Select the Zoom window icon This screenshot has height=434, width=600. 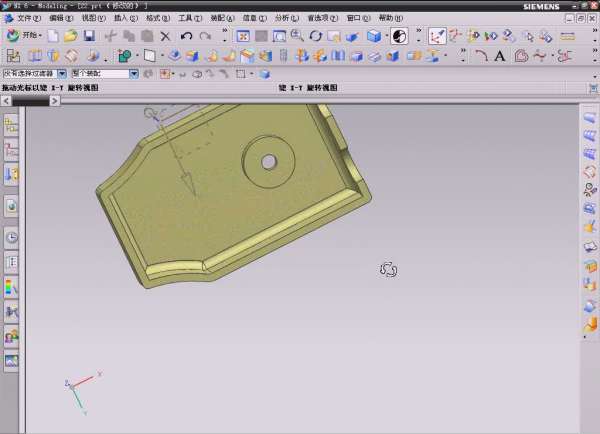click(279, 36)
